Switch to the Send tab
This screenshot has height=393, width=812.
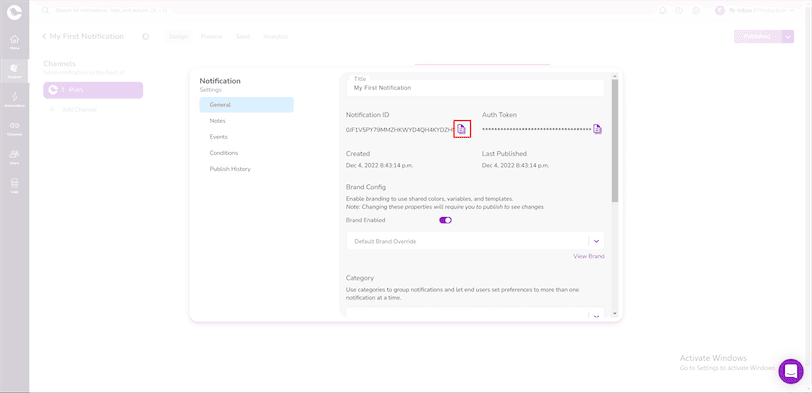243,37
